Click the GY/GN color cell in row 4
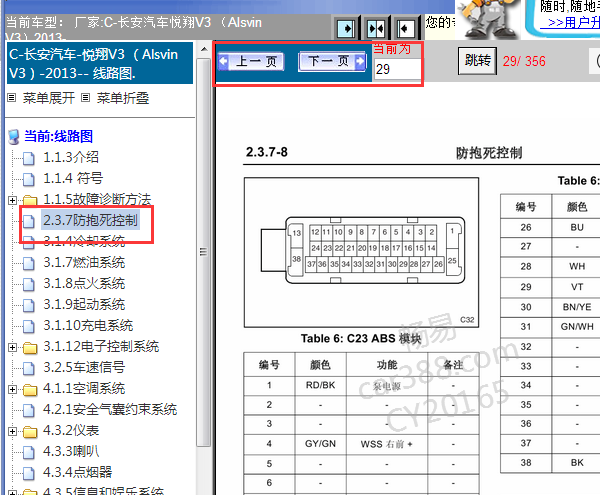This screenshot has height=495, width=600. (320, 444)
